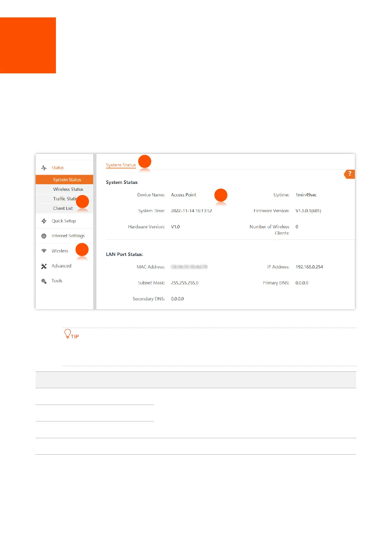Screen dimensions: 392x554
Task: Open Wireless Status page
Action: coord(65,189)
